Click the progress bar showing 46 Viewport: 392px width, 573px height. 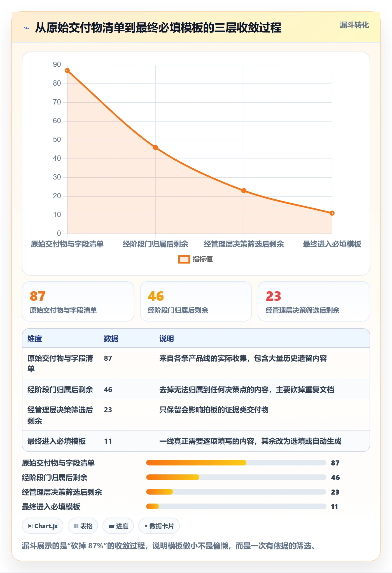coord(236,477)
